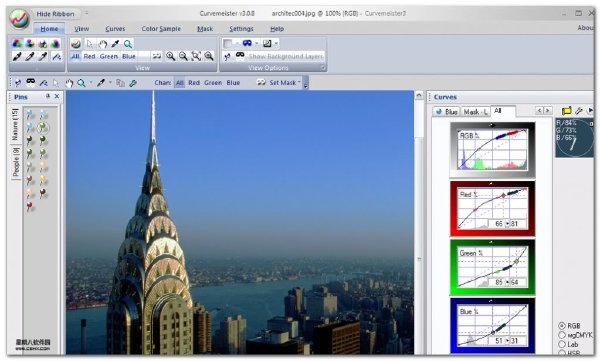Image resolution: width=600 pixels, height=361 pixels.
Task: Expand the View Options group dialog launcher
Action: click(x=323, y=68)
